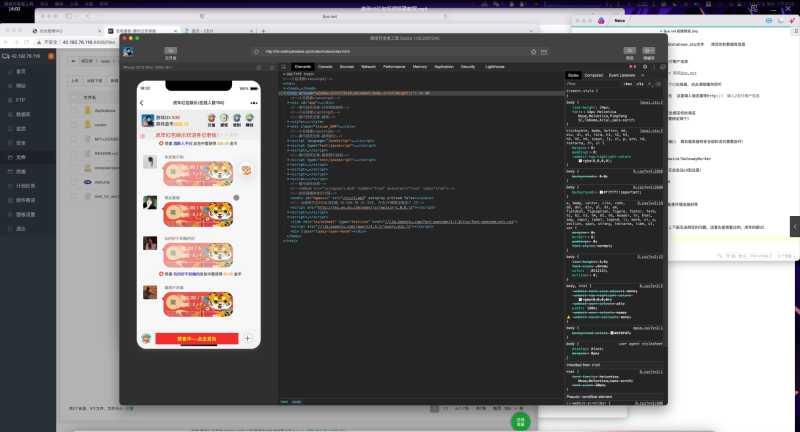Add new style rule with plus icon
This screenshot has height=432, width=800.
coord(649,84)
